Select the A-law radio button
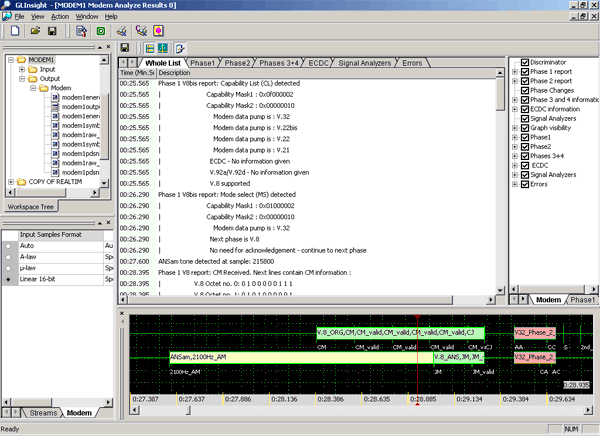This screenshot has height=436, width=600. tap(8, 257)
